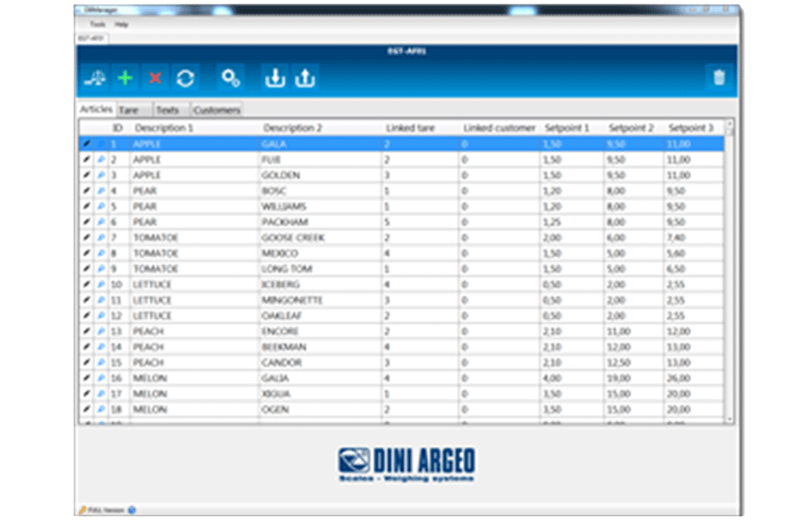The image size is (812, 521).
Task: Click the blue pin icon on TOMATOE MEXICO row
Action: [x=101, y=254]
